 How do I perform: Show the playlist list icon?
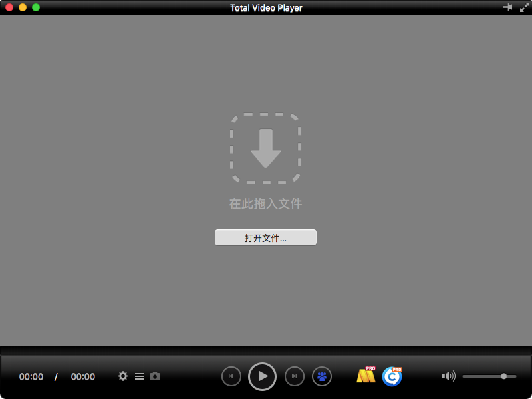(x=139, y=376)
